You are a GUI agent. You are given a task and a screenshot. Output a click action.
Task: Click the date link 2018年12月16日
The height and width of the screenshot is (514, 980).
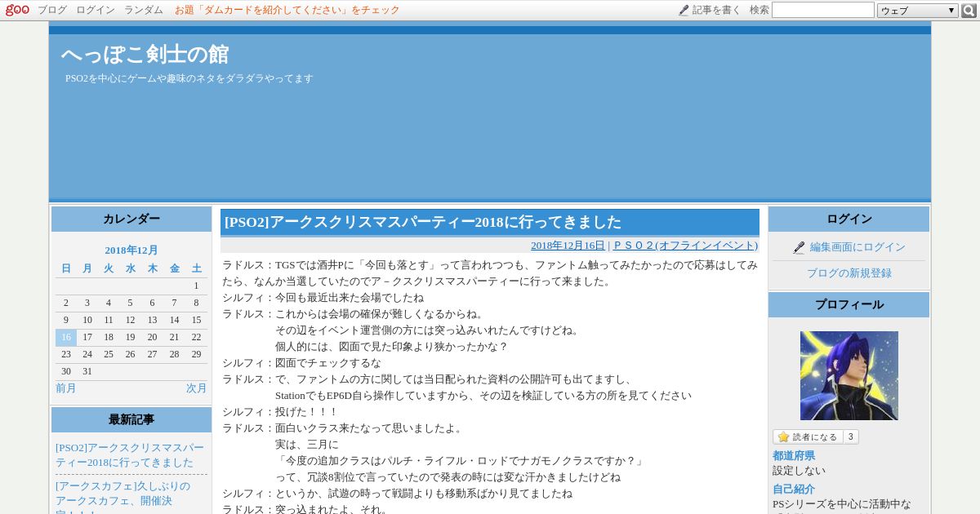pyautogui.click(x=568, y=246)
